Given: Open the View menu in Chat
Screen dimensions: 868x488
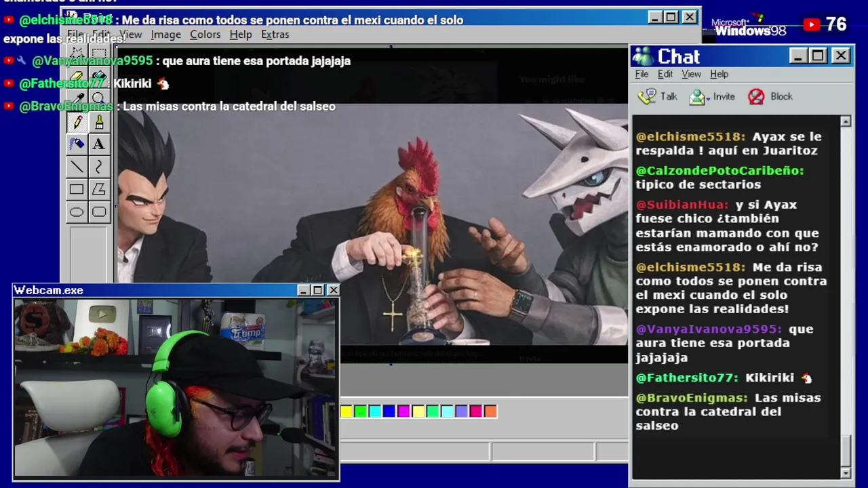Looking at the screenshot, I should coord(691,74).
